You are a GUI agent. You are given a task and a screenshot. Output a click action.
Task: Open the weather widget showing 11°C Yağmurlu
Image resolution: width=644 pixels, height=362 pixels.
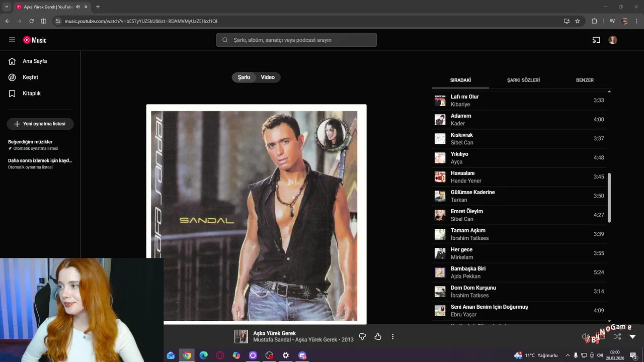[536, 355]
